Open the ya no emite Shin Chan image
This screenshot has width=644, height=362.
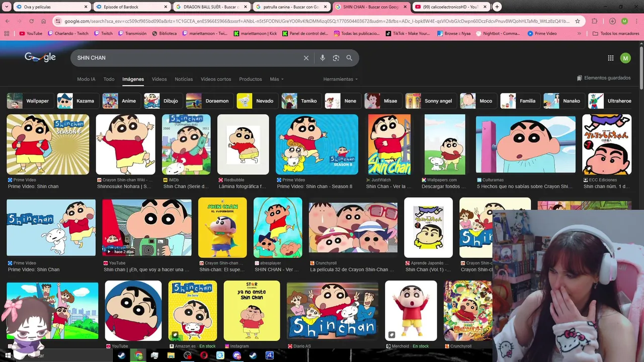click(x=252, y=311)
